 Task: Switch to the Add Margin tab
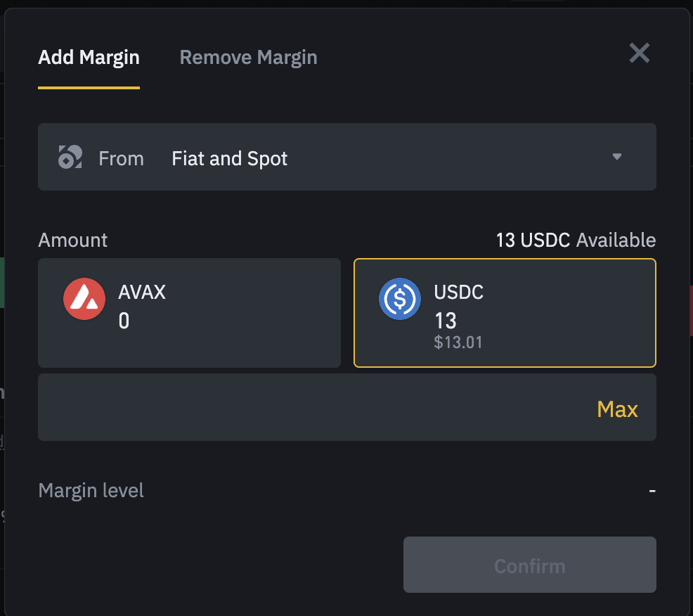89,58
